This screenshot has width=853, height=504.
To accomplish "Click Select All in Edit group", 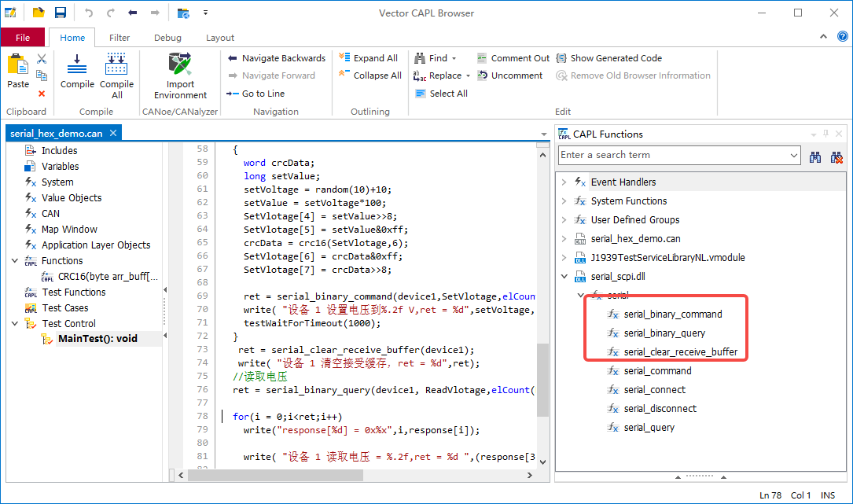I will coord(441,94).
